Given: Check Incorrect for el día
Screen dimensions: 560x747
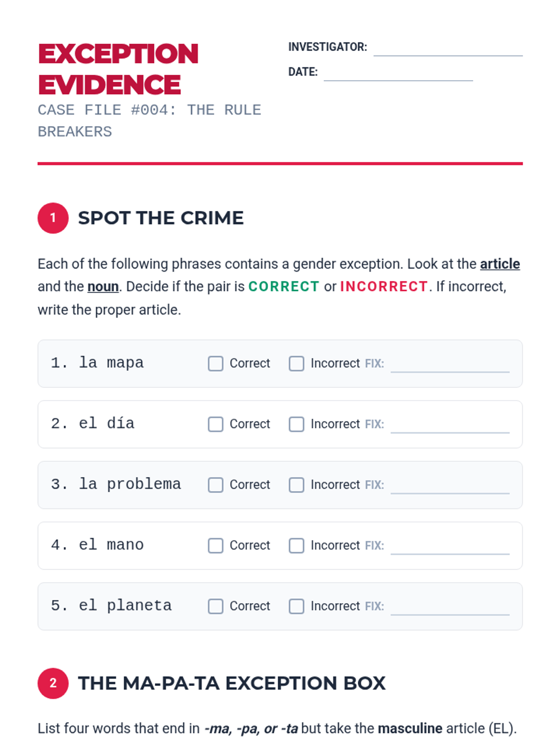Looking at the screenshot, I should tap(296, 424).
